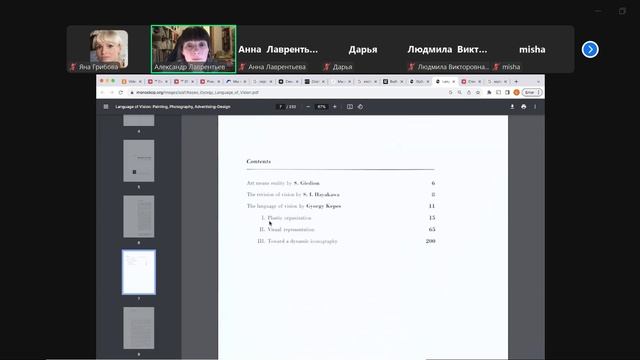This screenshot has height=360, width=640.
Task: Click contents entry by S. Giedion
Action: [283, 183]
